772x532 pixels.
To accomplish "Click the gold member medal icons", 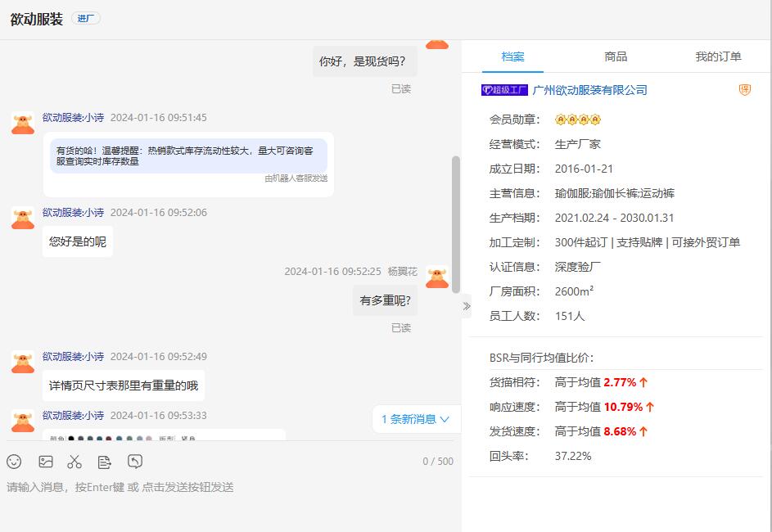I will [x=578, y=119].
